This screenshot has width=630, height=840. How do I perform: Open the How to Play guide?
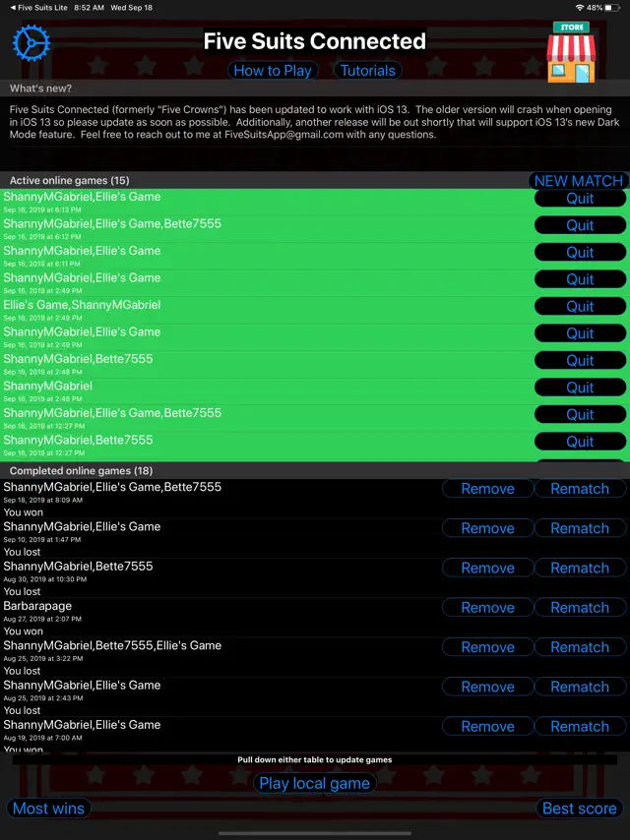point(273,71)
